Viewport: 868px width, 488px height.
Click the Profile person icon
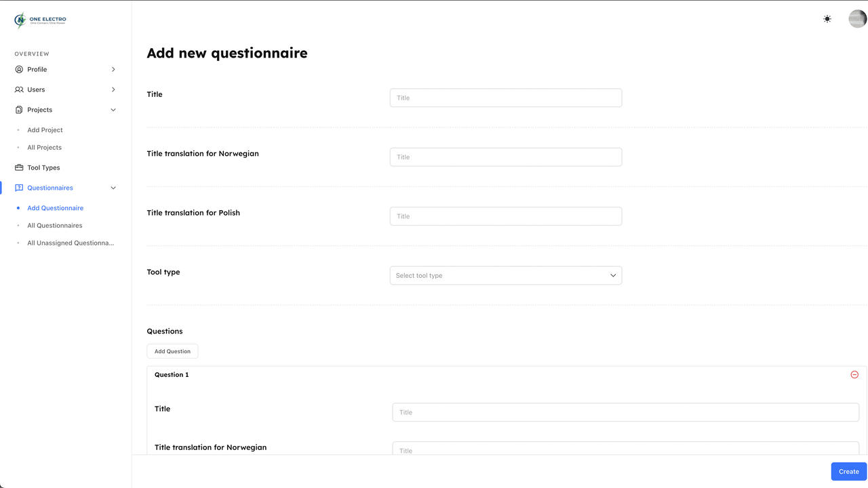[19, 69]
